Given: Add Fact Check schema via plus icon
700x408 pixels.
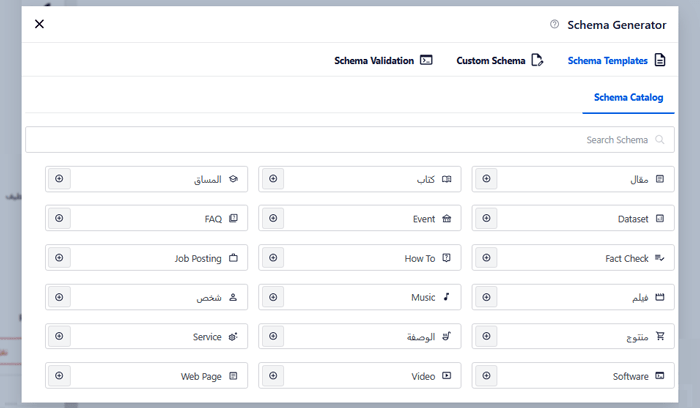Looking at the screenshot, I should coord(486,258).
